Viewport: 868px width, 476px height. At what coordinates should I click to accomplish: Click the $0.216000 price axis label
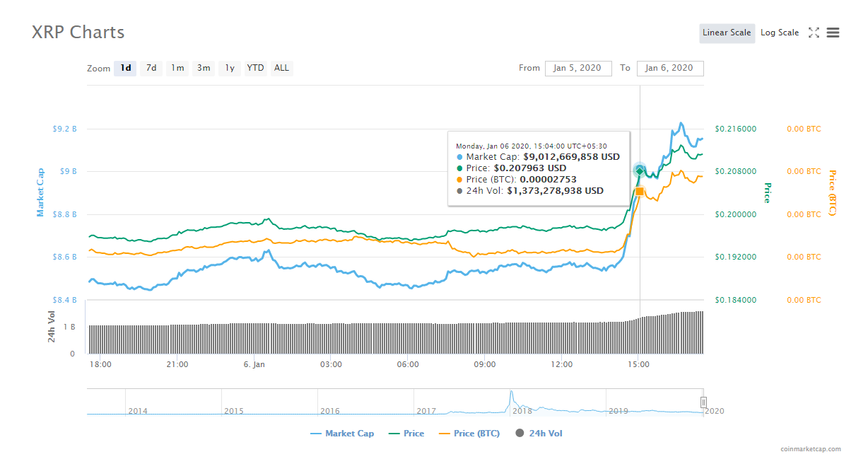point(736,129)
